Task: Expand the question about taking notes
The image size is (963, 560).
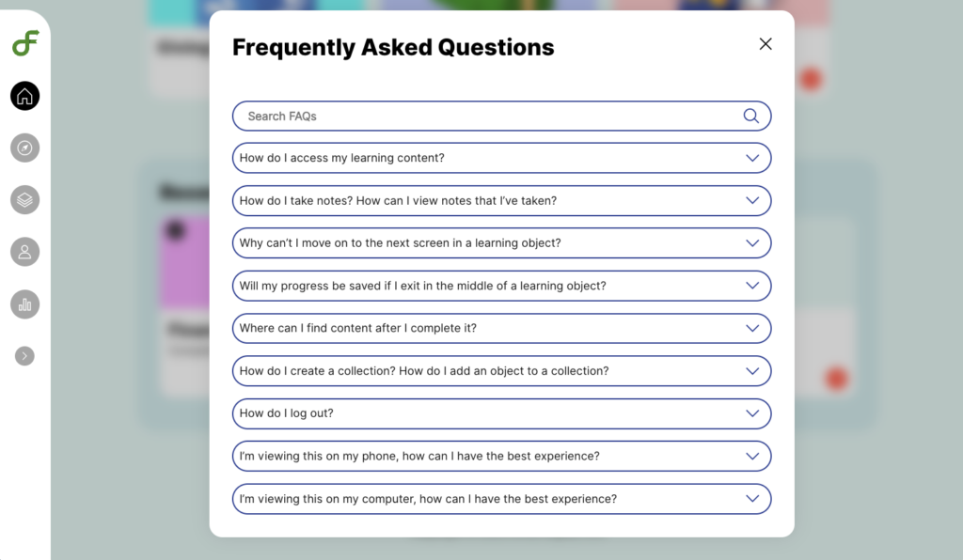Action: pyautogui.click(x=500, y=200)
